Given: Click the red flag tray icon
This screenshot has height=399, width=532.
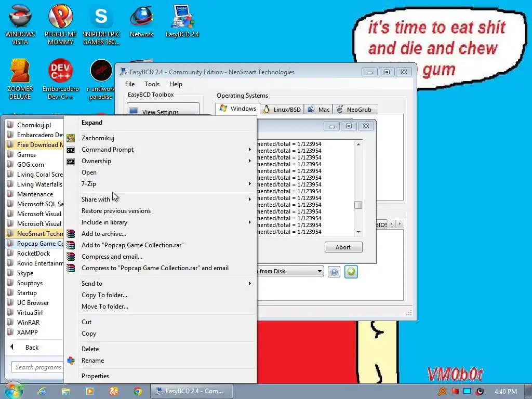Looking at the screenshot, I should (455, 391).
